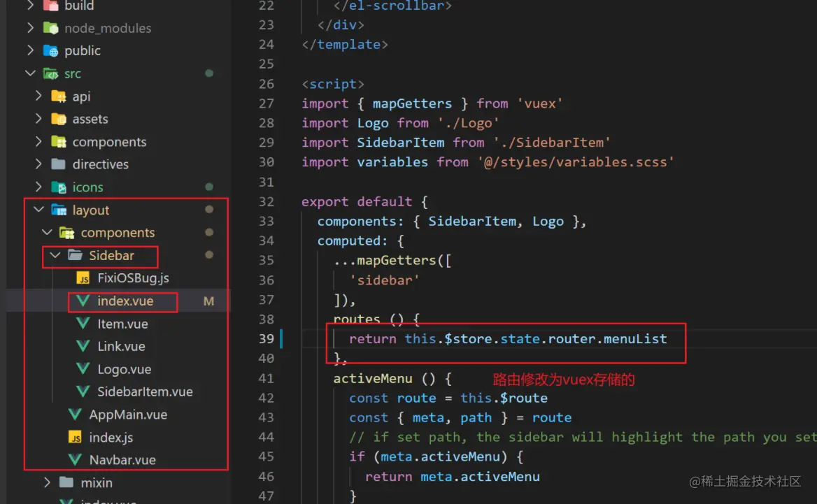This screenshot has width=817, height=504.
Task: Click the node_modules folder icon
Action: tap(50, 27)
